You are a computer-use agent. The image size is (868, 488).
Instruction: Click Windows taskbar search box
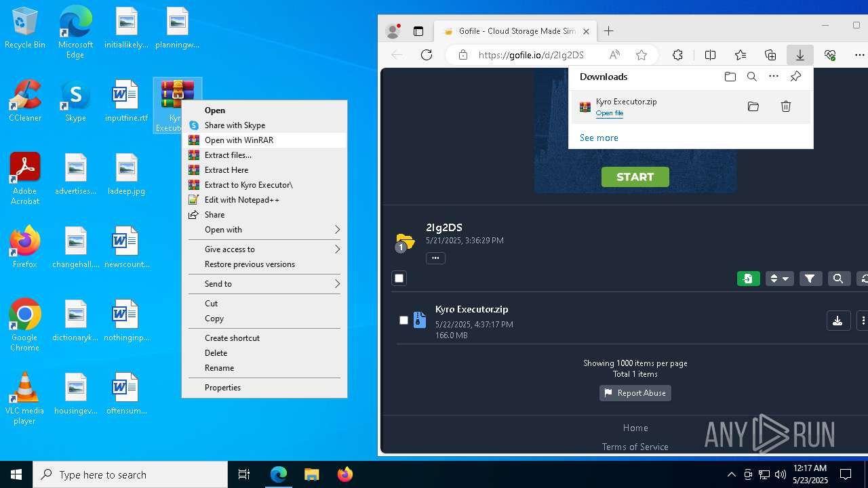click(130, 474)
